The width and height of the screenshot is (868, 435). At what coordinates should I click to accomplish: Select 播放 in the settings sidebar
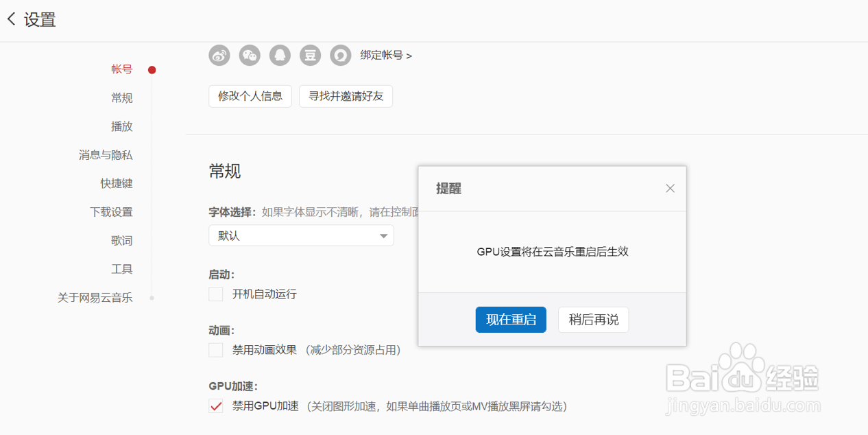122,126
